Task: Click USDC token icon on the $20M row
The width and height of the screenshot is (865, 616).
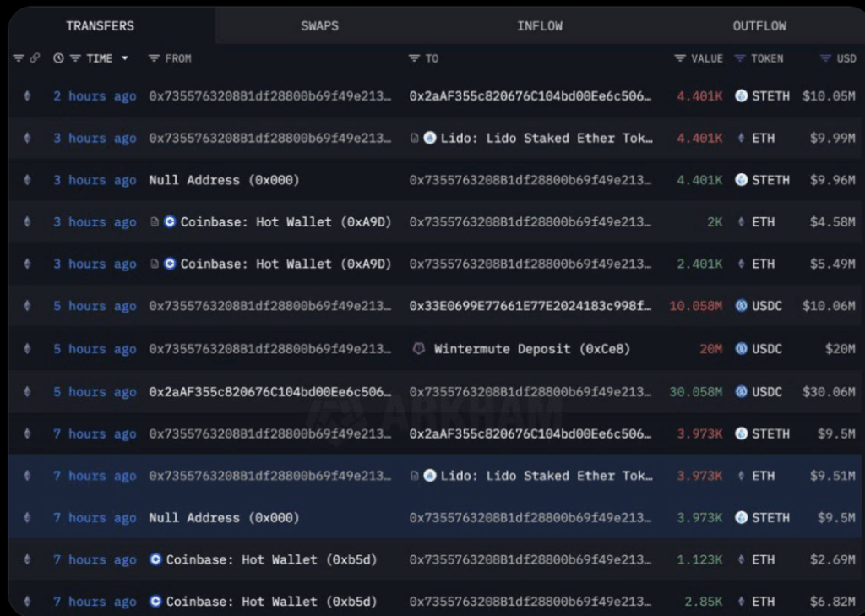Action: (742, 349)
